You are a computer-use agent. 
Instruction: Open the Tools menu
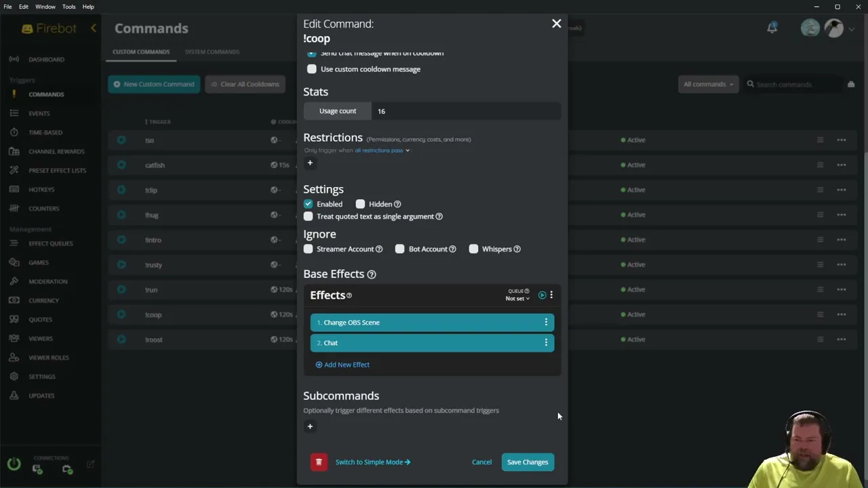[68, 7]
